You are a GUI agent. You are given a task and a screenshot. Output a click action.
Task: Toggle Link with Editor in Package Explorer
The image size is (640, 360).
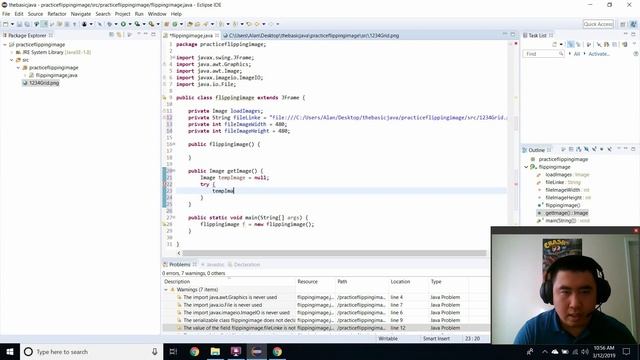click(119, 35)
